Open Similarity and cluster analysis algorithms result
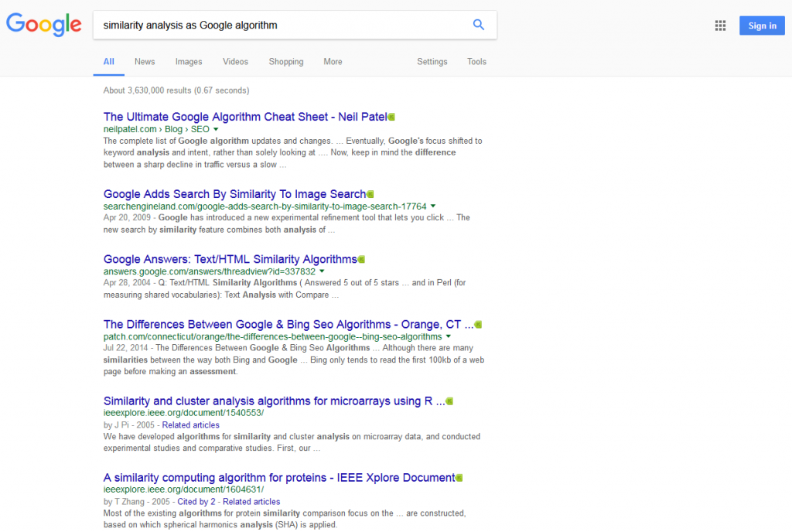The image size is (792, 532). 275,401
